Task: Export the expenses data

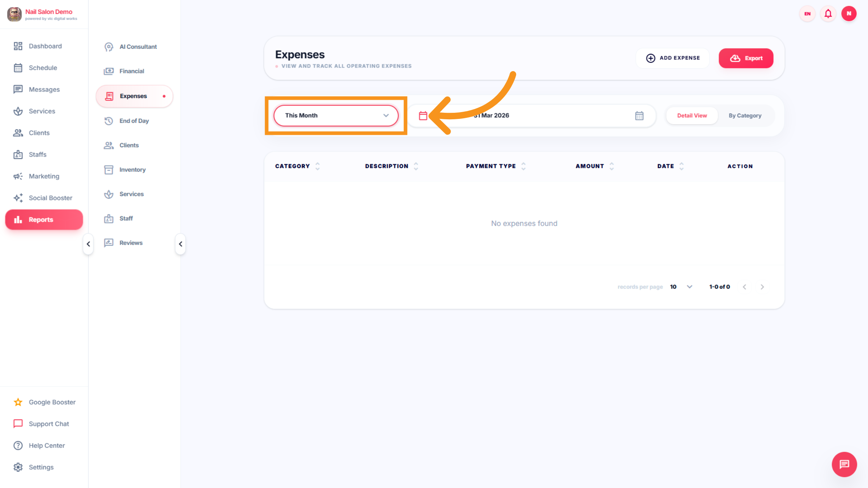Action: pos(746,58)
